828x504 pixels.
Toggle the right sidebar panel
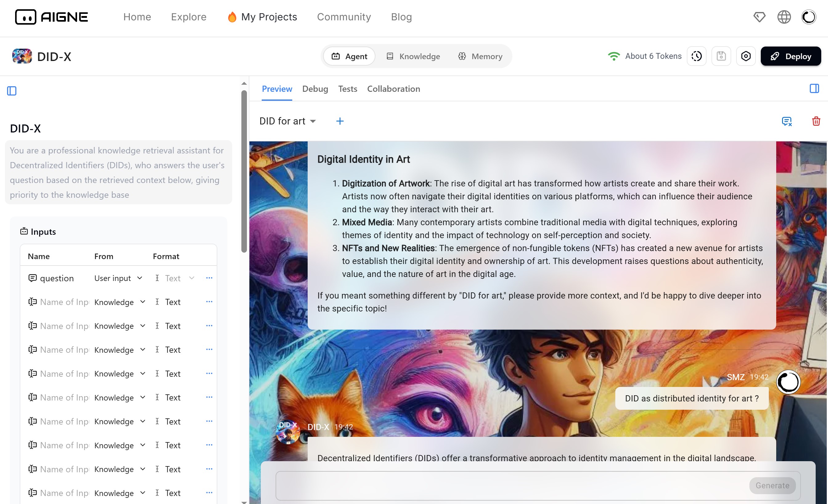(814, 88)
